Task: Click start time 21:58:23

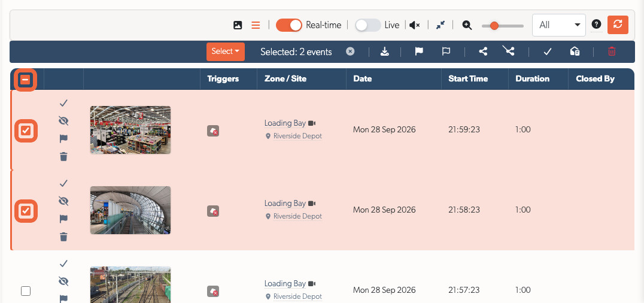Action: pyautogui.click(x=464, y=210)
